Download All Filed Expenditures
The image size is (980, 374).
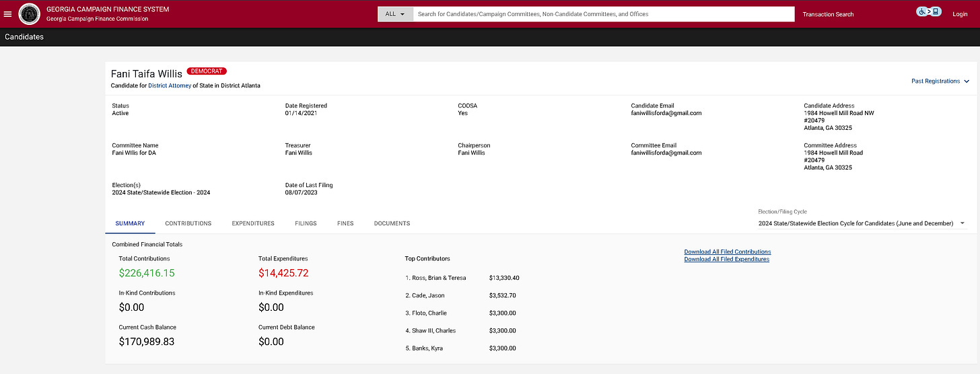pos(727,259)
